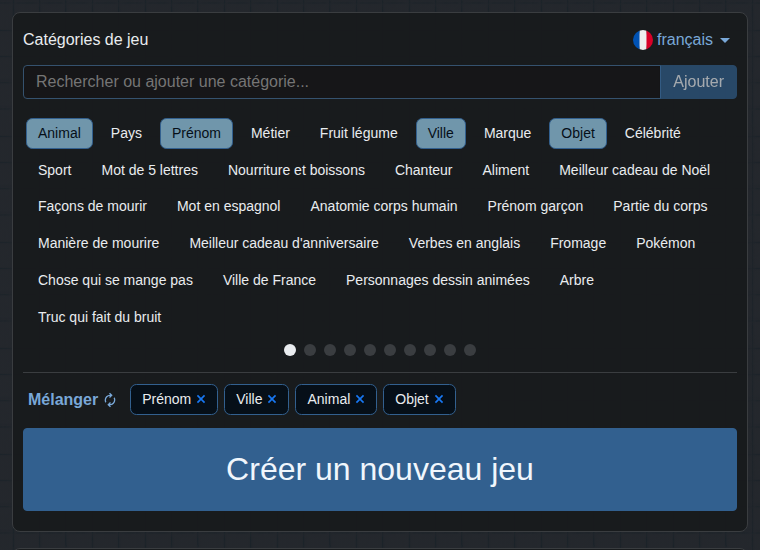Open the français language dropdown

[x=681, y=40]
